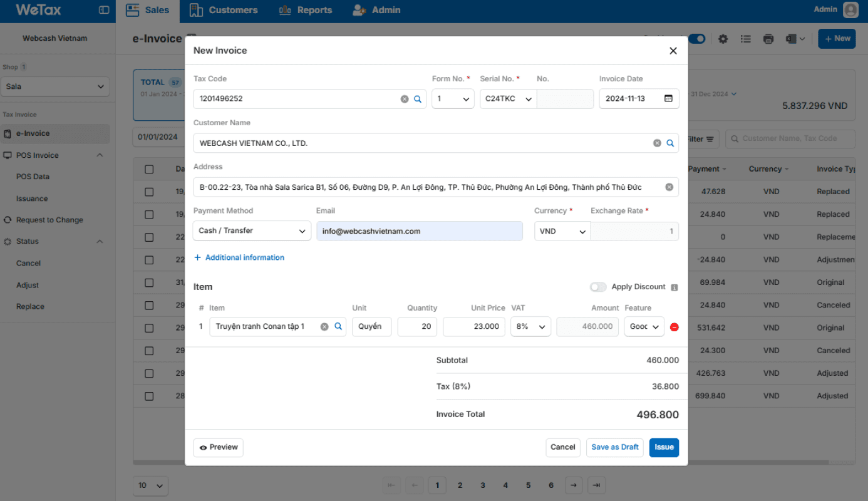Screen dimensions: 868x501
Task: Open the Feature dropdown in item row
Action: pyautogui.click(x=644, y=326)
